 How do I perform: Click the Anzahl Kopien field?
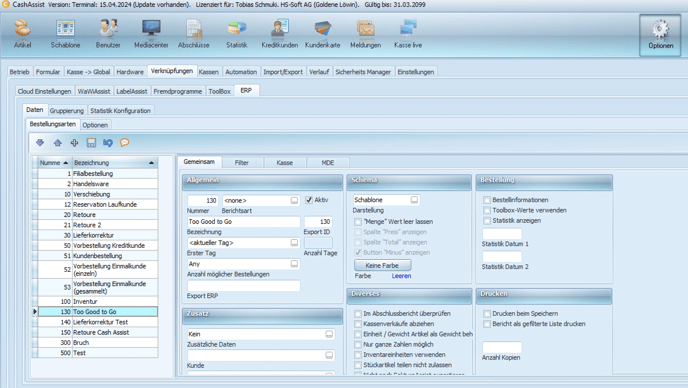click(502, 347)
